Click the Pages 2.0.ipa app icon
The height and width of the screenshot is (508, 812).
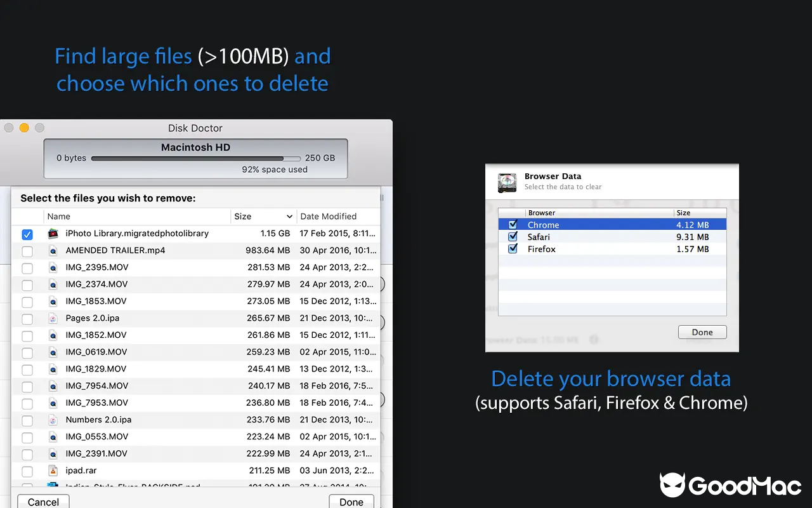[53, 318]
